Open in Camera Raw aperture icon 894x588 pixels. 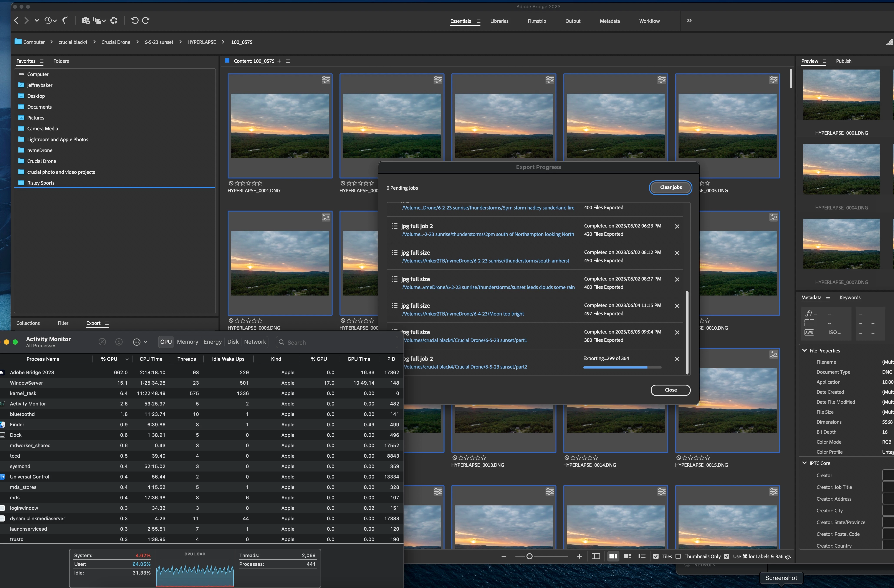(x=114, y=21)
